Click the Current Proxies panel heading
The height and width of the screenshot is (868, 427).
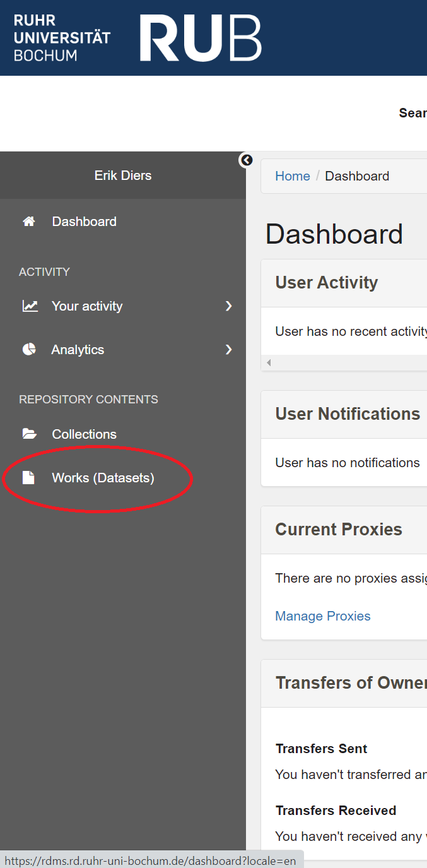click(339, 530)
